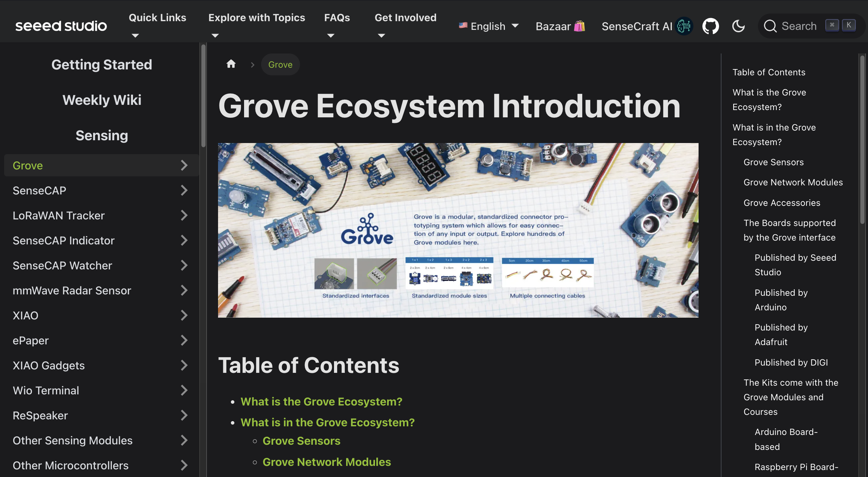Click the home breadcrumb icon
Screen dimensions: 868x477
(x=231, y=64)
